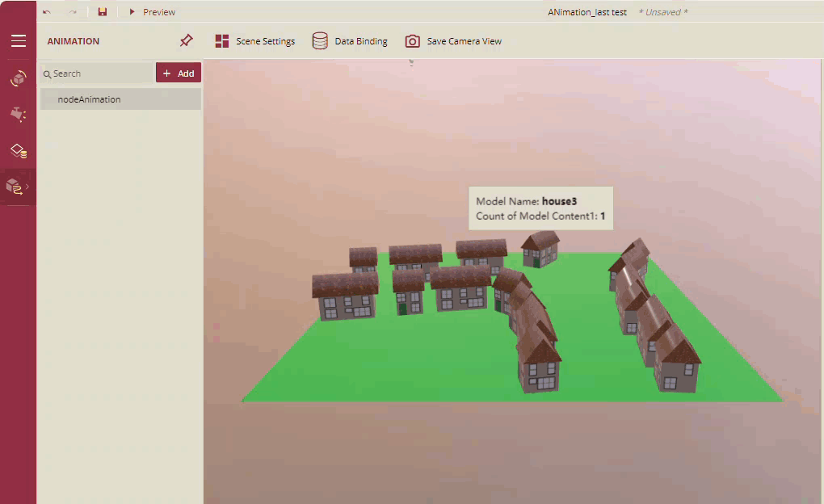The width and height of the screenshot is (824, 504).
Task: Click the undo arrow icon
Action: coord(47,12)
